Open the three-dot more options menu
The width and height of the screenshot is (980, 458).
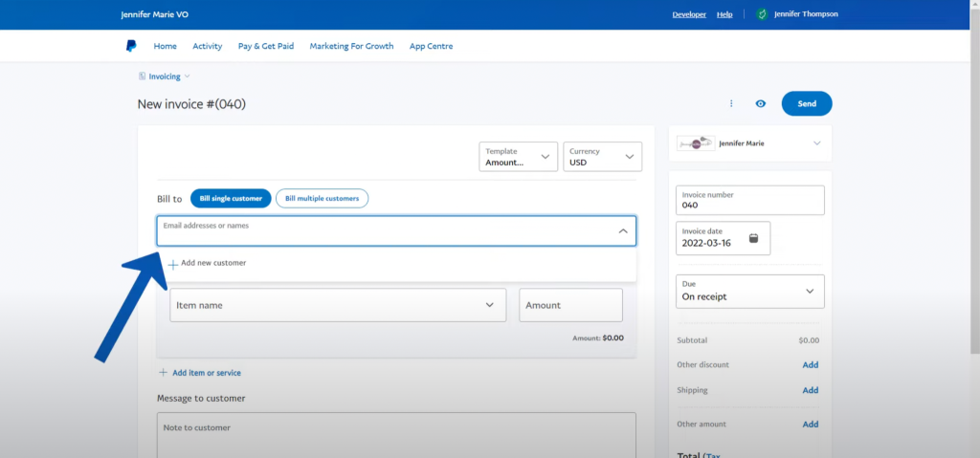(x=731, y=103)
